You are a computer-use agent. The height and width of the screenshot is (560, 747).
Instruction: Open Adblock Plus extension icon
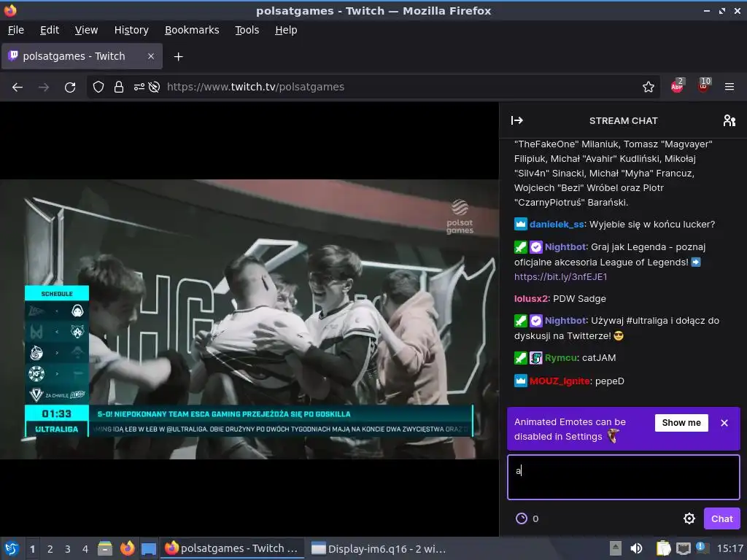click(x=678, y=86)
